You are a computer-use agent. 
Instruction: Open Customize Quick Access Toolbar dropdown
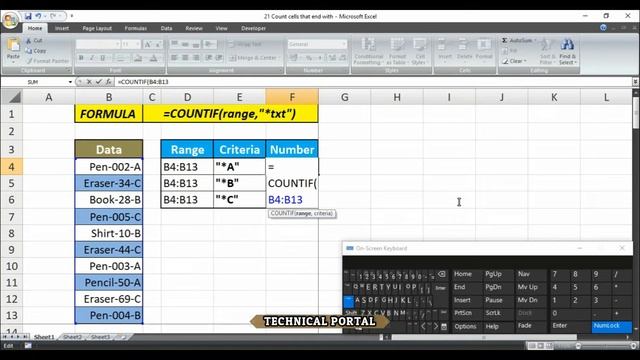click(x=72, y=16)
